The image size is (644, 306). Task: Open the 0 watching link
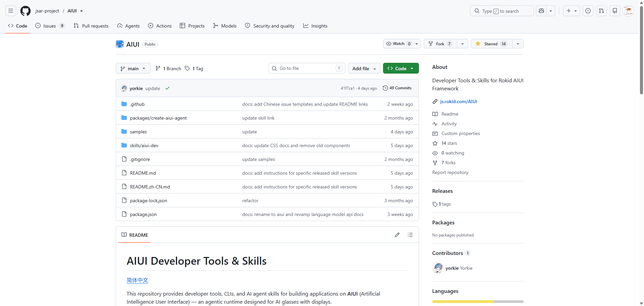453,153
